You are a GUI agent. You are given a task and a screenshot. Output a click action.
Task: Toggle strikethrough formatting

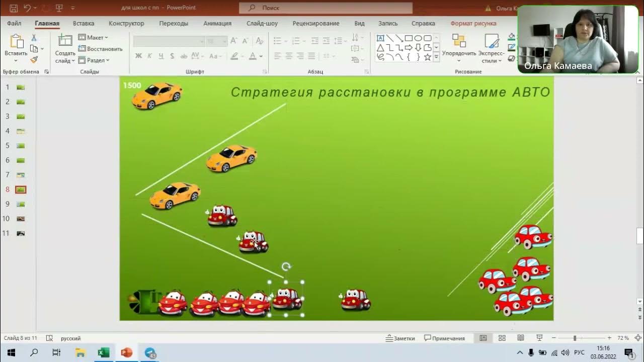pyautogui.click(x=184, y=56)
